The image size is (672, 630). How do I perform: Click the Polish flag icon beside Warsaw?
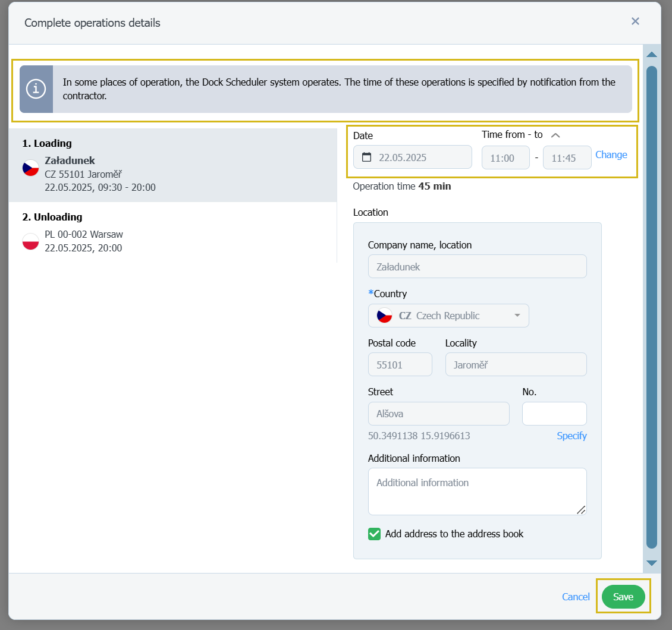(30, 241)
